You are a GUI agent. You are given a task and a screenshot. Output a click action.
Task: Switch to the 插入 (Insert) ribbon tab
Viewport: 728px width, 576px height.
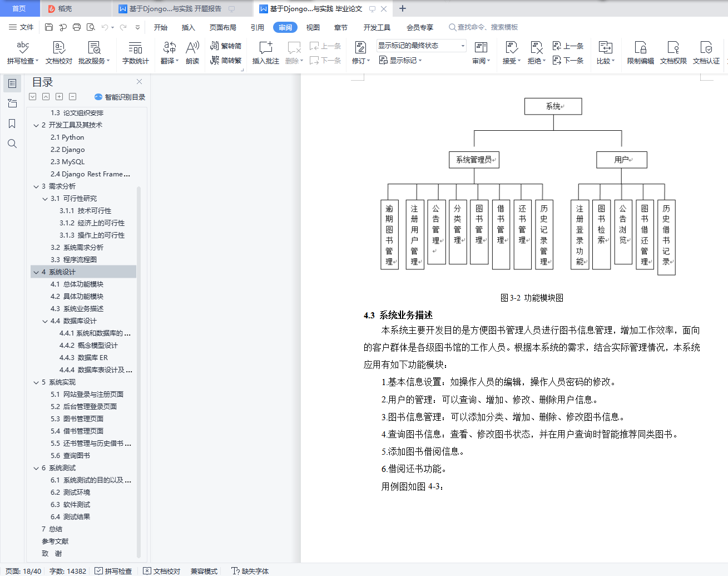189,27
